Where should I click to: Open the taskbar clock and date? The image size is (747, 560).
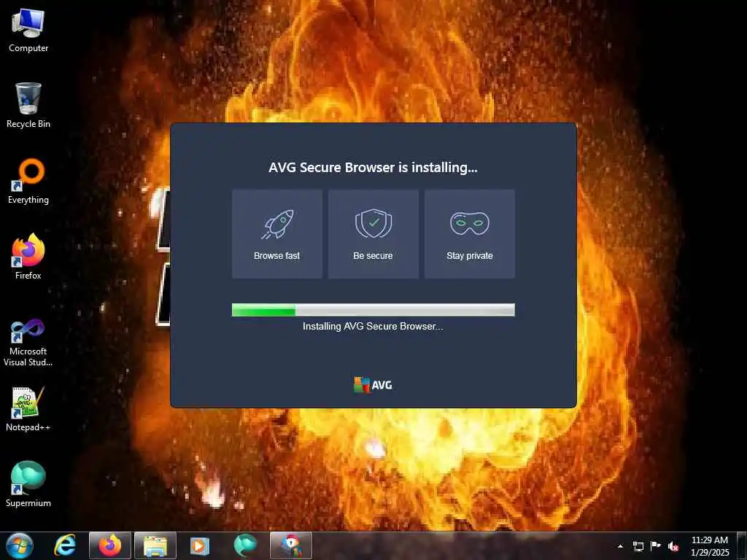(x=710, y=546)
